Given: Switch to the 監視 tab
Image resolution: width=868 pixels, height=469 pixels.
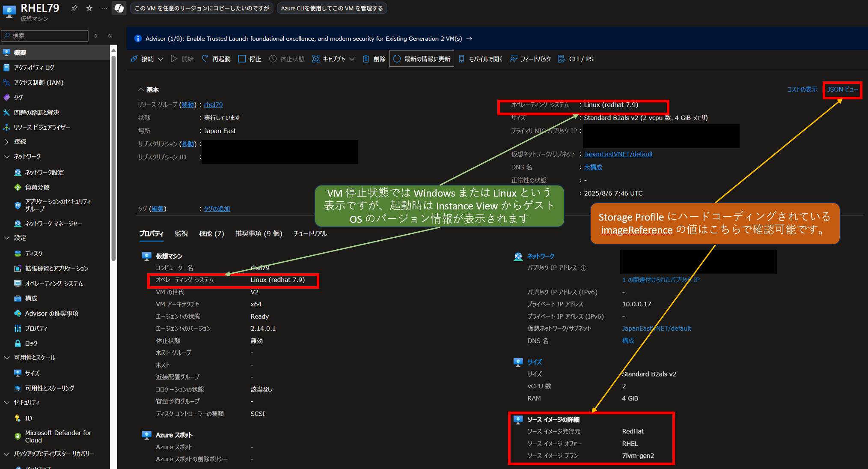Looking at the screenshot, I should tap(181, 234).
